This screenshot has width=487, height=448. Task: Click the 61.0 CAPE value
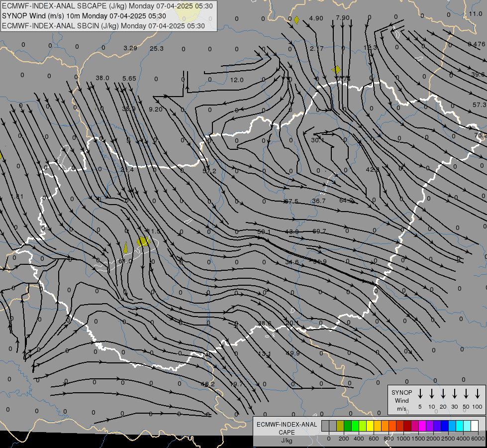pyautogui.click(x=125, y=261)
